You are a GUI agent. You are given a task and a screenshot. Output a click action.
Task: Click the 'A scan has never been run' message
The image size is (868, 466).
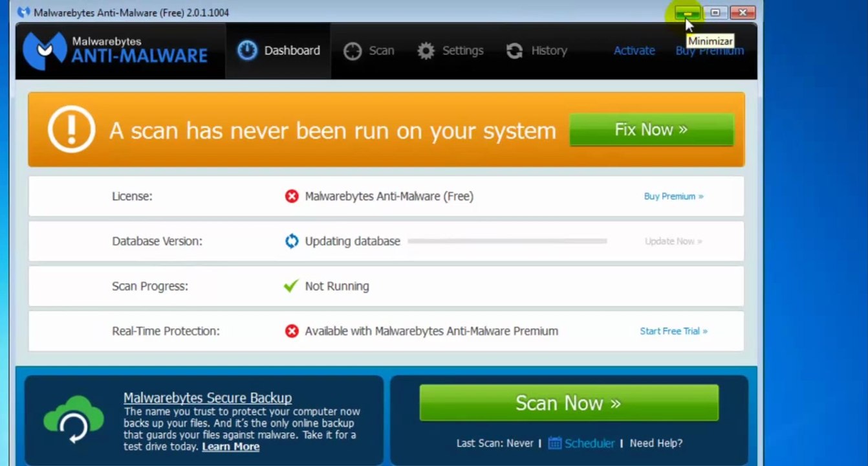[332, 131]
